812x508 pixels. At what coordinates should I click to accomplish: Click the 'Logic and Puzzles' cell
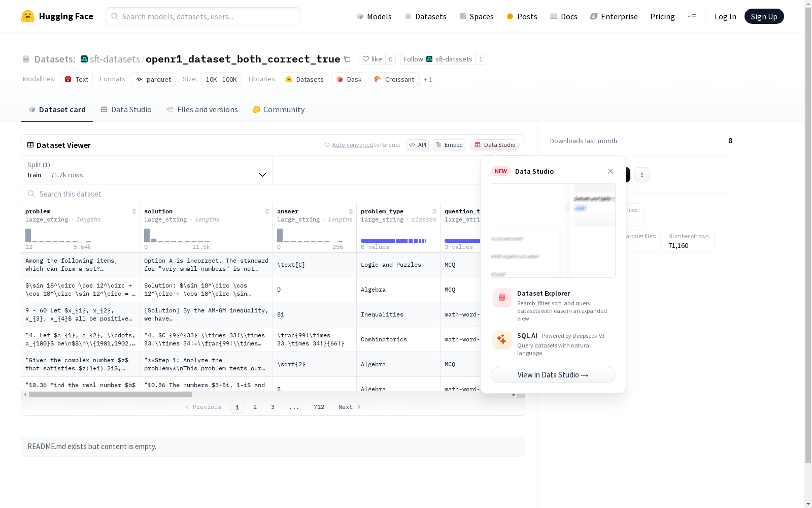point(398,265)
